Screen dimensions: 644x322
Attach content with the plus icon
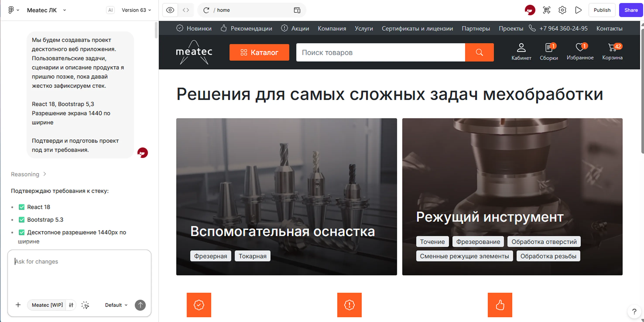tap(18, 305)
